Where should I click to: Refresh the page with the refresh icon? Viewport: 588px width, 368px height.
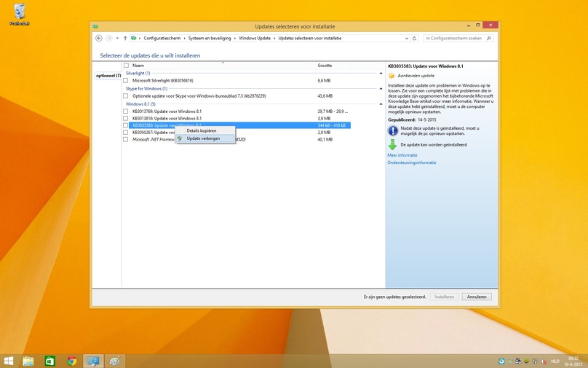pos(414,38)
